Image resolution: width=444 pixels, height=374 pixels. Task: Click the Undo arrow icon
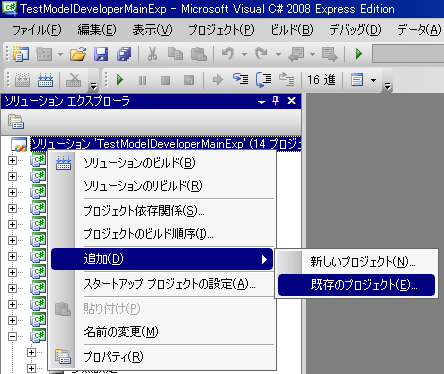click(x=228, y=54)
